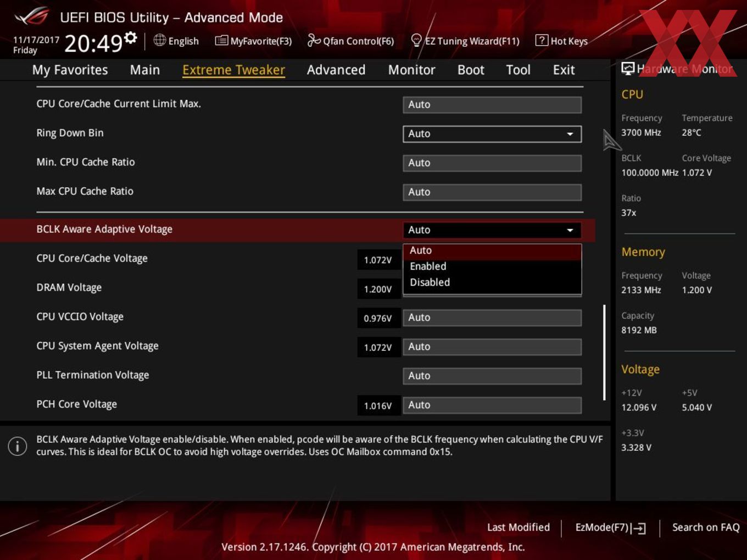Screen dimensions: 747x560
Task: Click Last Modified
Action: click(x=519, y=527)
